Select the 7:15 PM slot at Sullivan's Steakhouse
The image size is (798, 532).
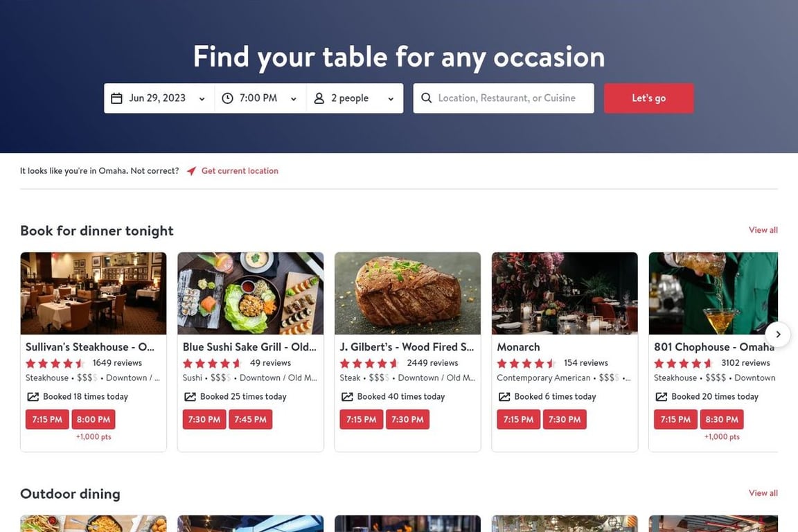46,419
